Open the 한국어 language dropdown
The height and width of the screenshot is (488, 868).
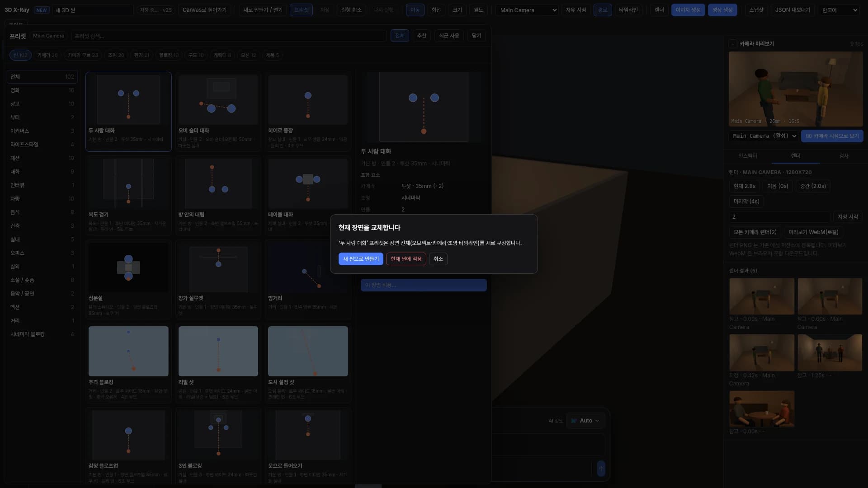[x=839, y=10]
